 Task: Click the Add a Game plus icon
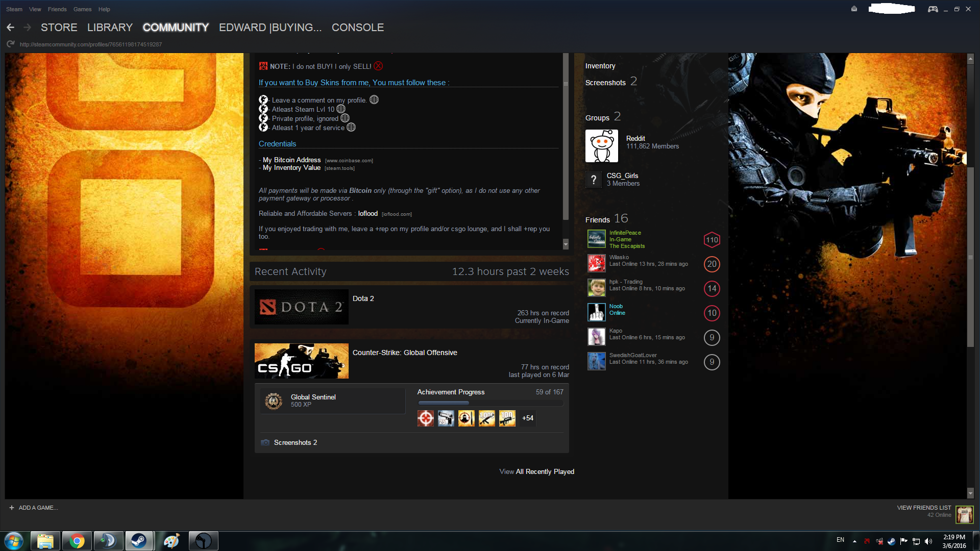click(12, 508)
